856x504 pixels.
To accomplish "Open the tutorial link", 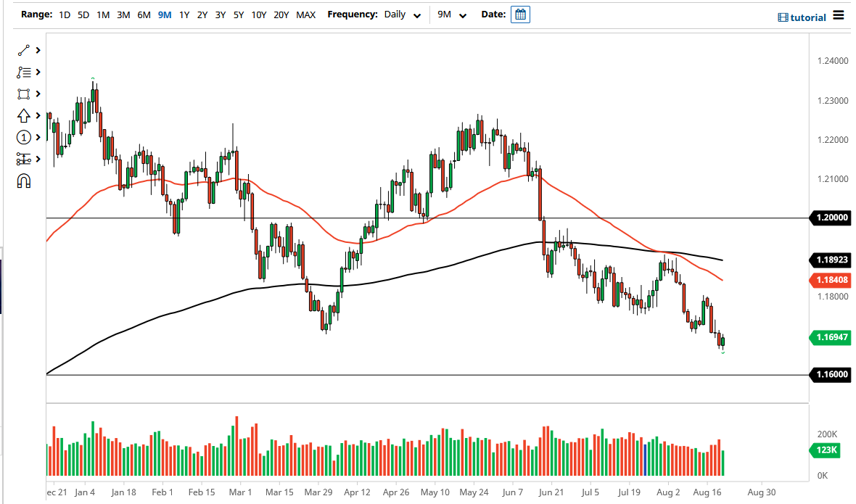I will pyautogui.click(x=802, y=17).
